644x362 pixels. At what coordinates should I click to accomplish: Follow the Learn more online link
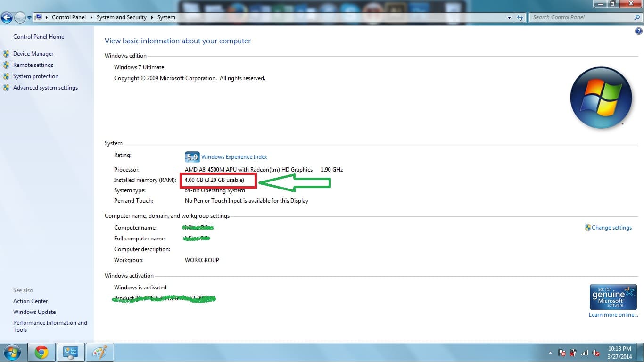pyautogui.click(x=613, y=315)
